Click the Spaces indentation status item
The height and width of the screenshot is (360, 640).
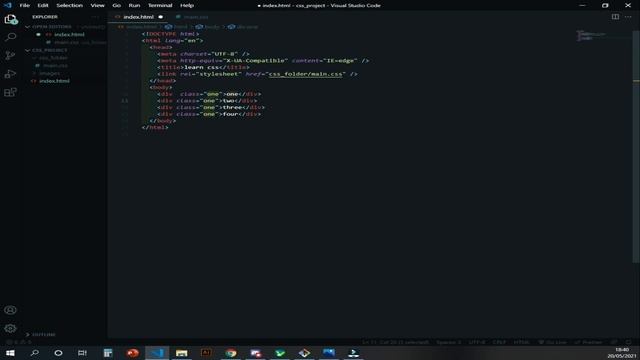tap(448, 342)
